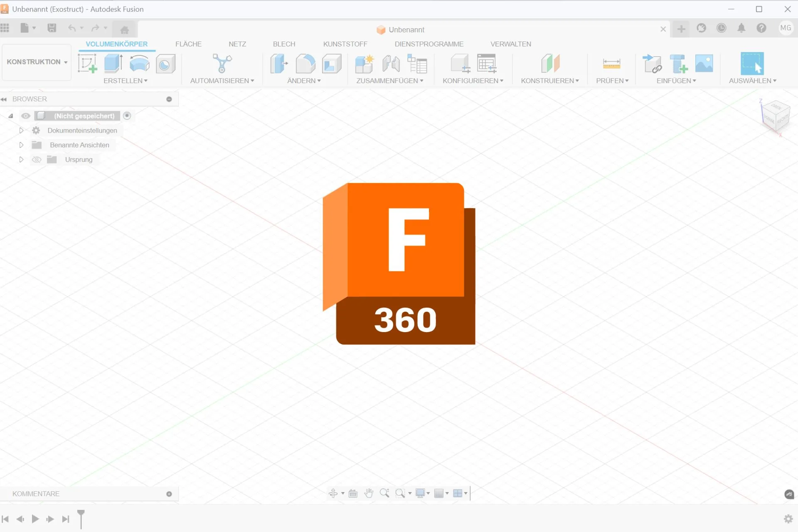Insert a Derive link

tap(652, 64)
